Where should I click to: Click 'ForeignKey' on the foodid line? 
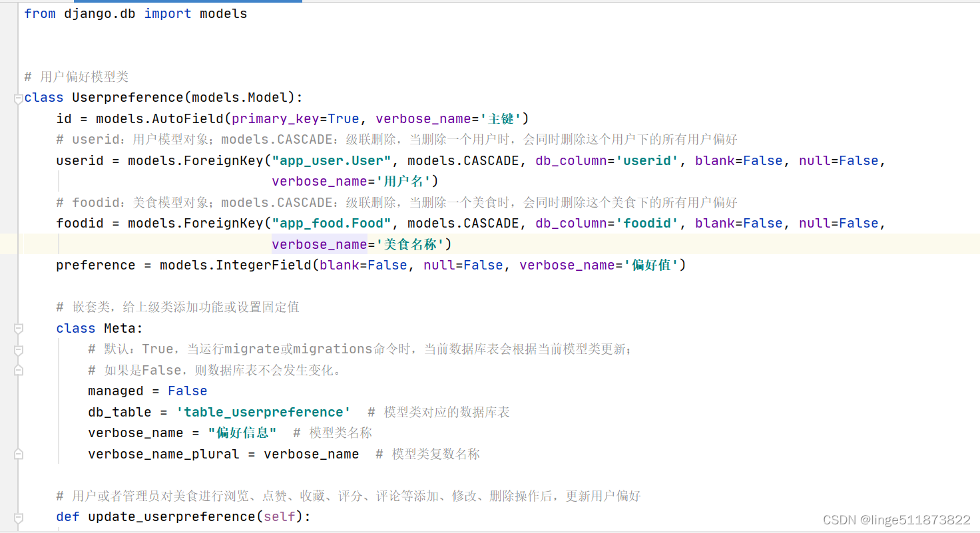[224, 223]
